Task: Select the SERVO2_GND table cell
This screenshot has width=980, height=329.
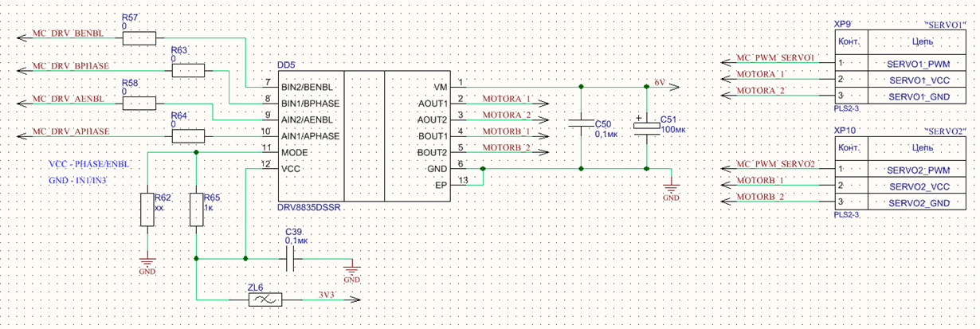Action: 917,203
